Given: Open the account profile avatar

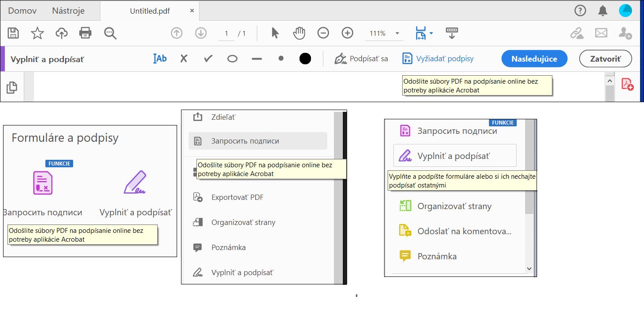Looking at the screenshot, I should pyautogui.click(x=625, y=11).
